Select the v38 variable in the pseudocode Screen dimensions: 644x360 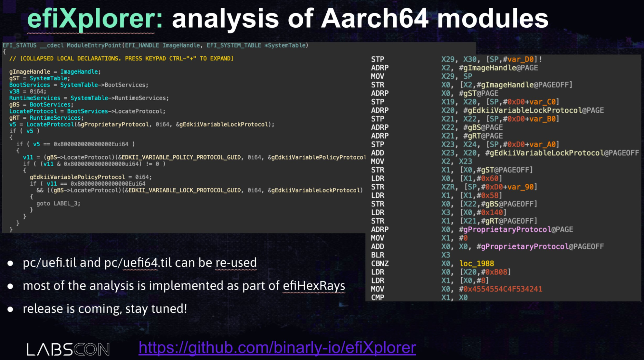(x=14, y=91)
